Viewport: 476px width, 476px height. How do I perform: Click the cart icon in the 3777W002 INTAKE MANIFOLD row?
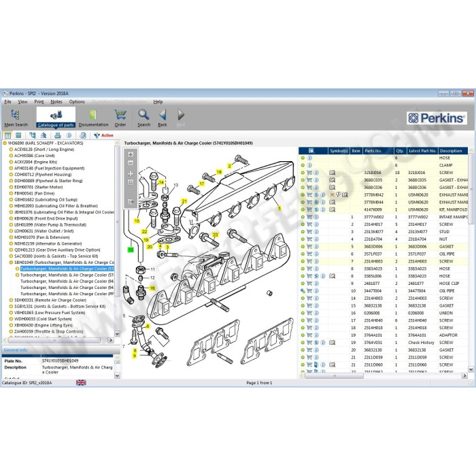point(309,217)
